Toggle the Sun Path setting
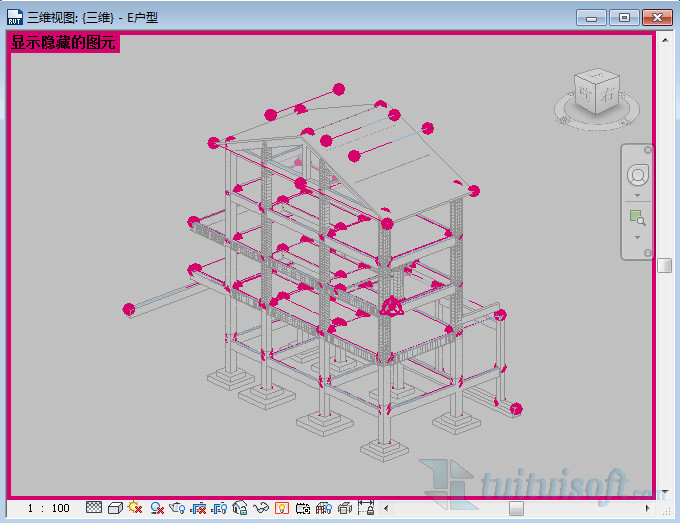680x523 pixels. (x=135, y=508)
